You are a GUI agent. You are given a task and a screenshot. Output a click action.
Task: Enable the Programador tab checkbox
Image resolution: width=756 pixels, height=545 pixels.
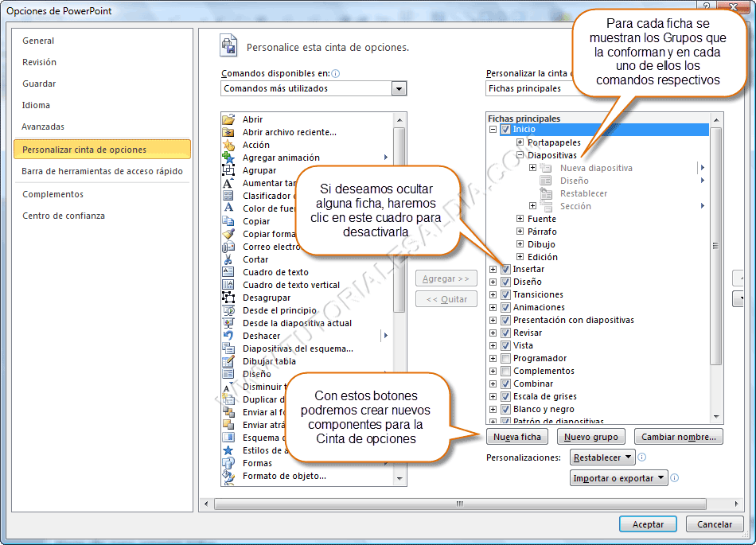click(x=505, y=358)
